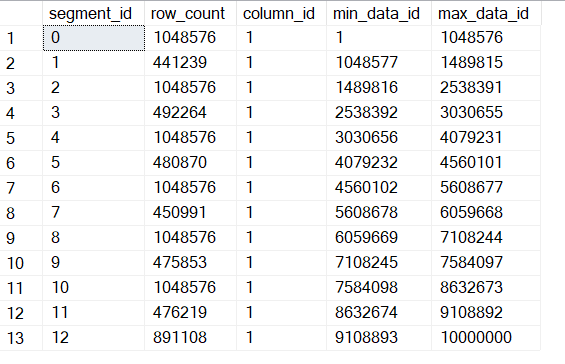Select the segment_id column header
This screenshot has width=565, height=364.
[94, 13]
